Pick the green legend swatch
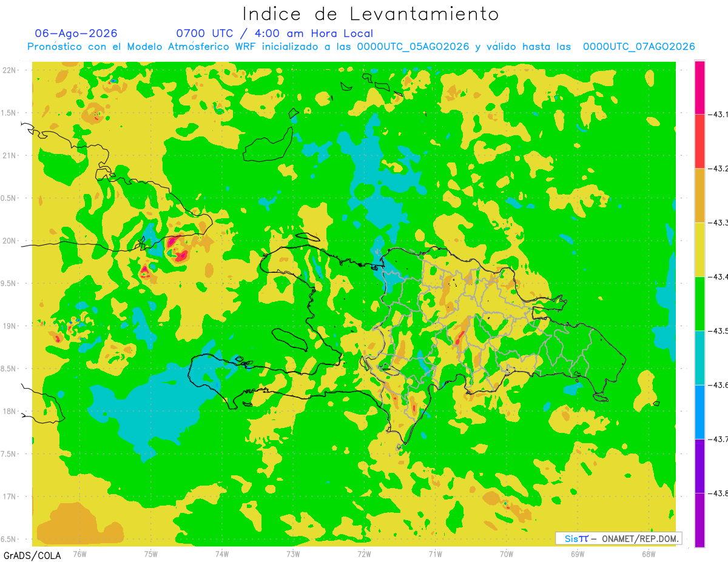The height and width of the screenshot is (562, 728). coord(699,303)
